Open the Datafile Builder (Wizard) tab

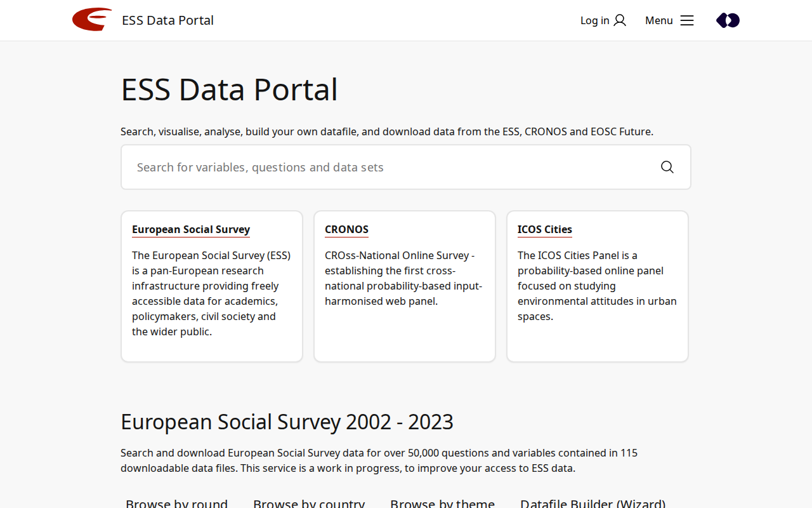593,503
